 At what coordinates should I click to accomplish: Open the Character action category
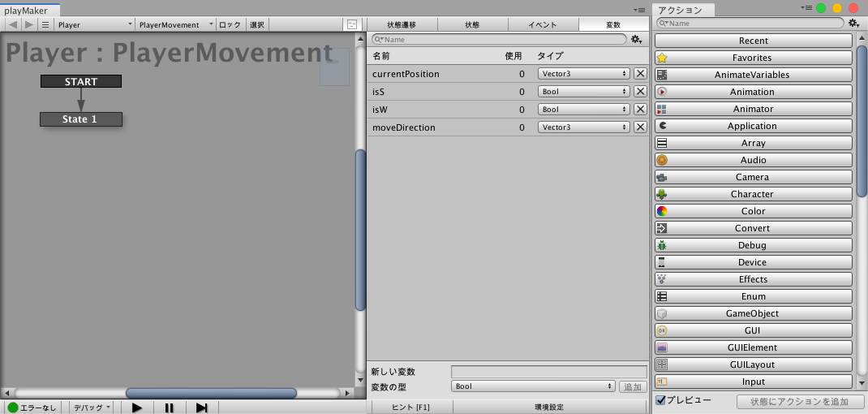(x=754, y=194)
